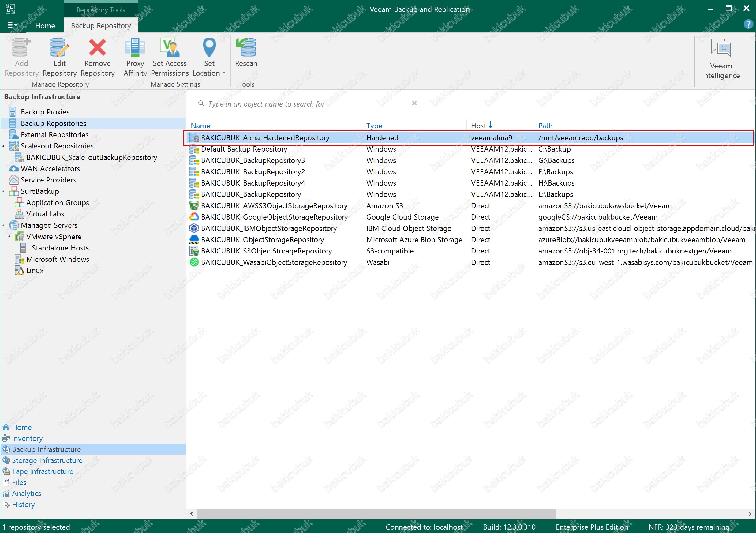
Task: Sort by the Path column header
Action: [545, 126]
